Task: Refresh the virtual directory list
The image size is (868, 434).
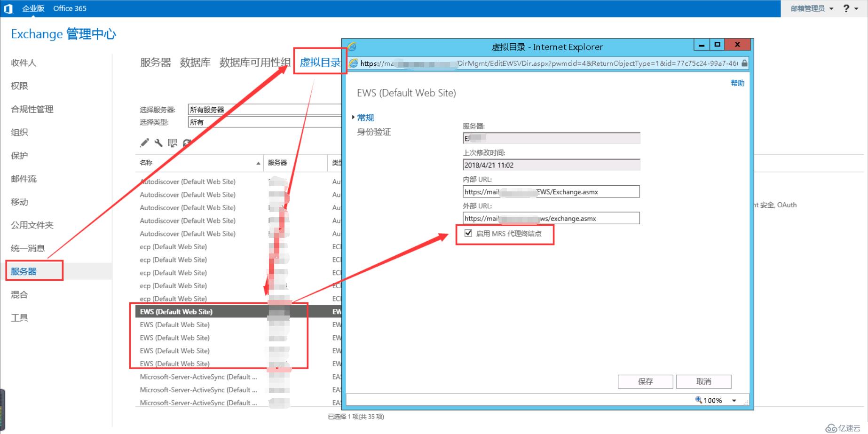Action: (x=187, y=142)
